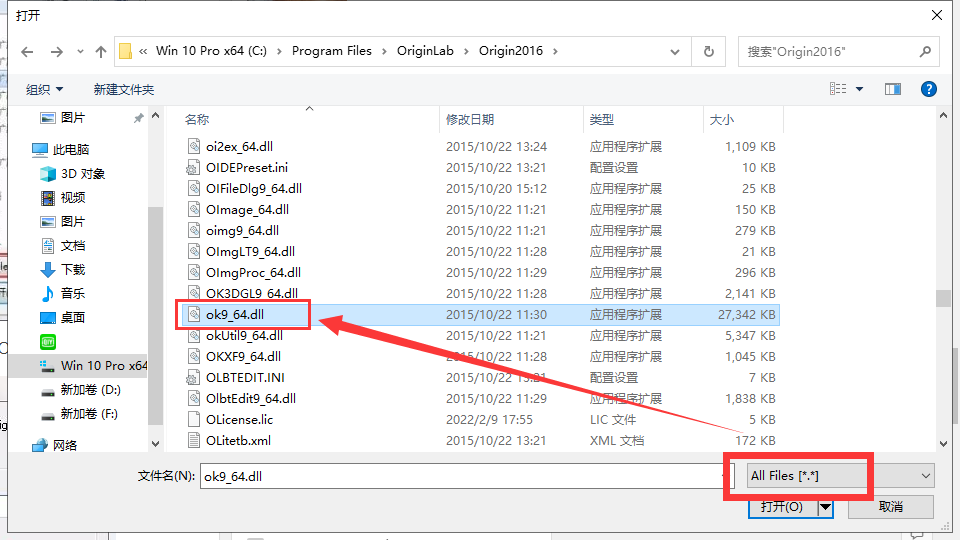Select the file OLitetb.xml
960x540 pixels.
coord(238,440)
